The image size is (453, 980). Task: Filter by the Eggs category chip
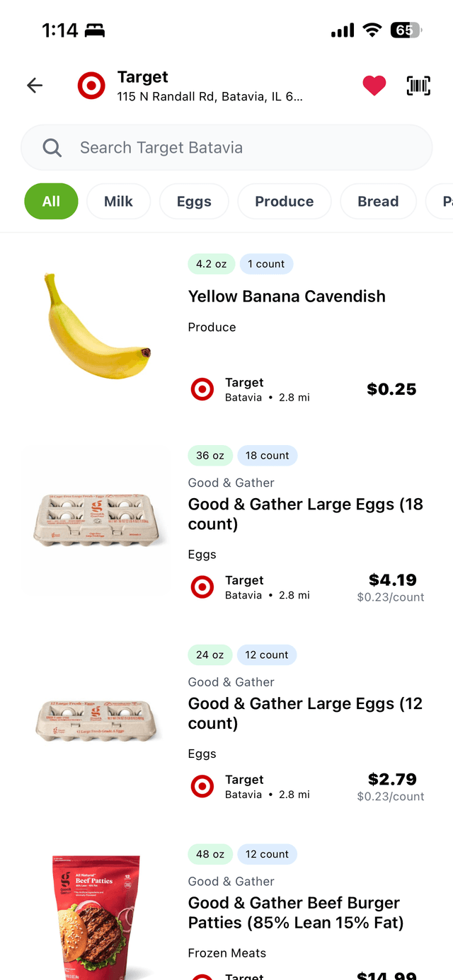(194, 202)
